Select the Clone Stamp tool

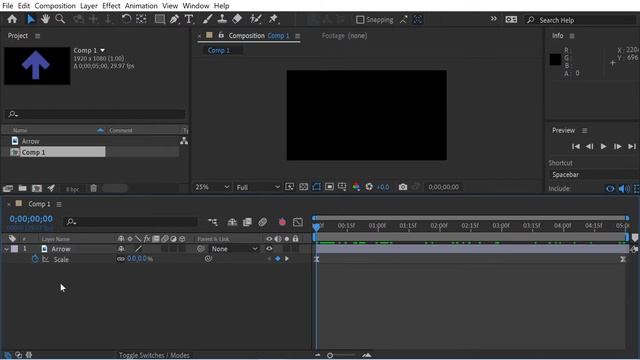pos(222,19)
